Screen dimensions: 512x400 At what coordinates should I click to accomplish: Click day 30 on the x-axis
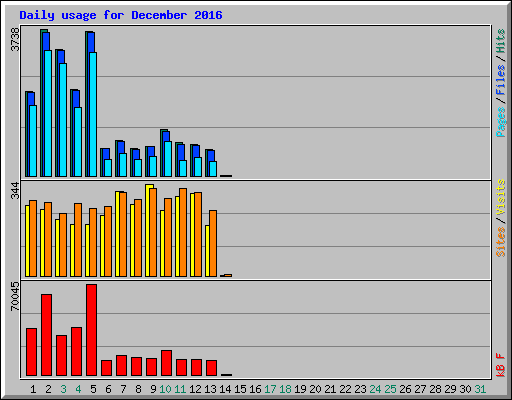(x=465, y=389)
